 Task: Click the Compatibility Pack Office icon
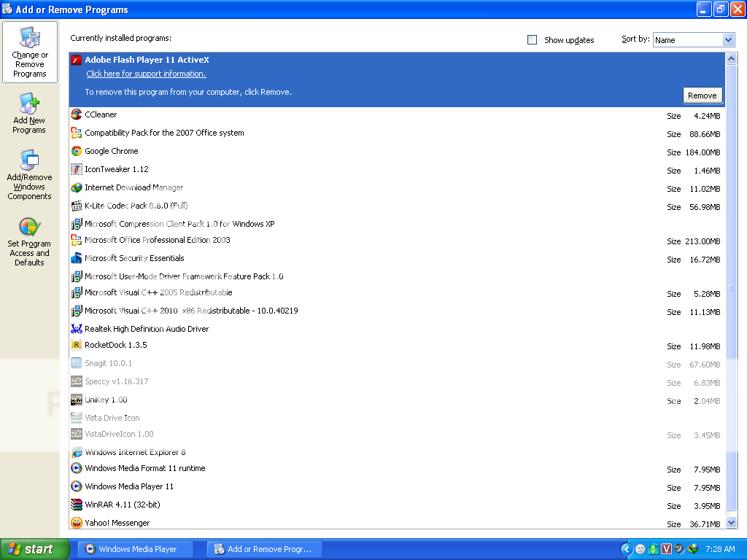(76, 133)
